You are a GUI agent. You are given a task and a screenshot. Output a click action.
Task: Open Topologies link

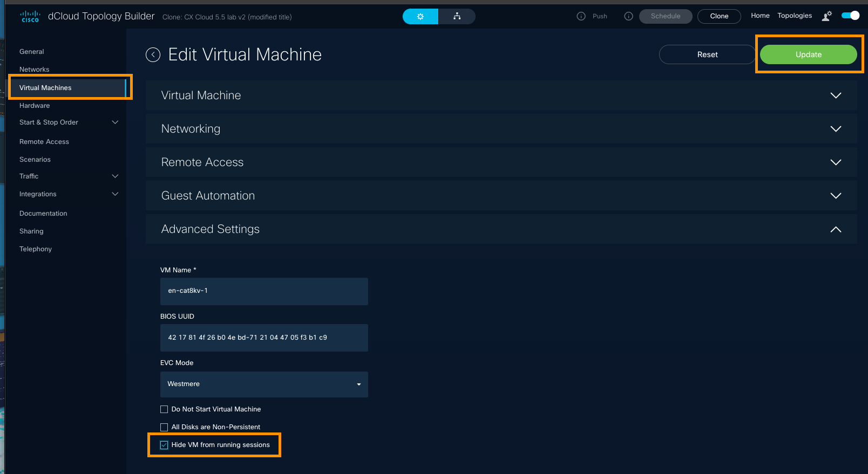[795, 16]
